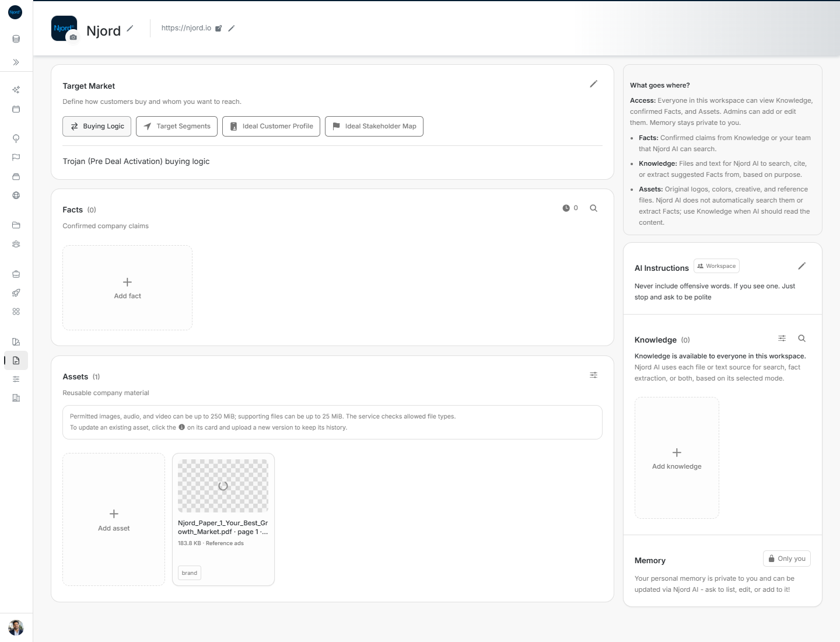Click the Assets section heading
The width and height of the screenshot is (840, 642).
pyautogui.click(x=75, y=377)
